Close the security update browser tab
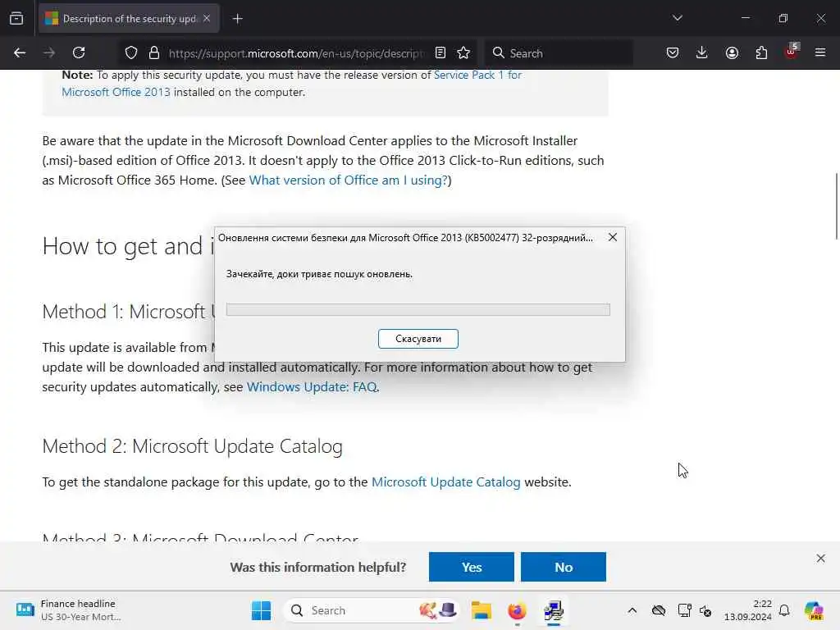Viewport: 840px width, 630px height. click(207, 18)
